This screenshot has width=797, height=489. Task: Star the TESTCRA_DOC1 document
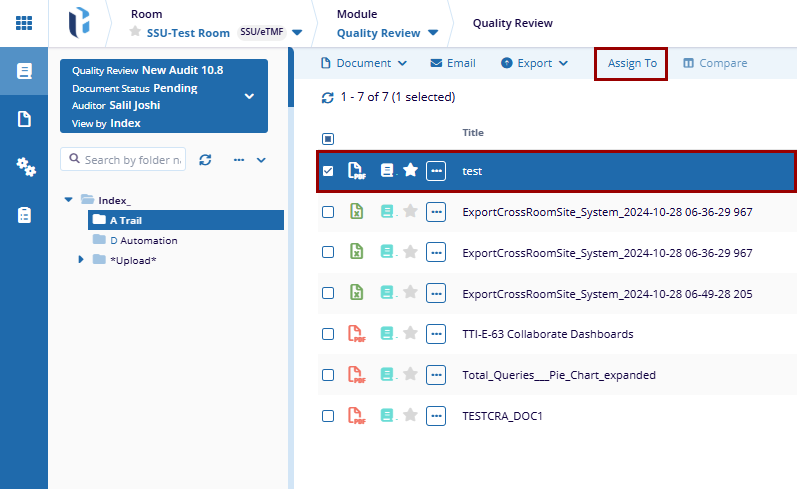[410, 416]
